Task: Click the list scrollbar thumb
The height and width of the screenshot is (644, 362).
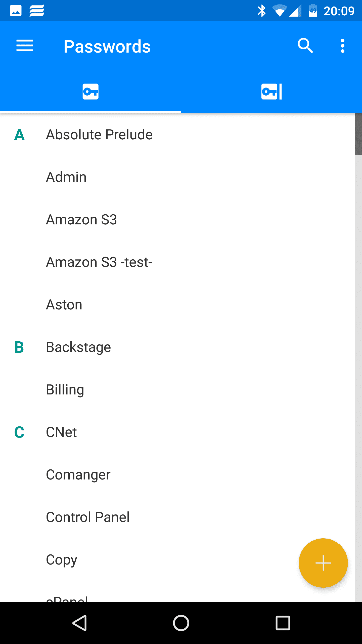Action: tap(358, 134)
